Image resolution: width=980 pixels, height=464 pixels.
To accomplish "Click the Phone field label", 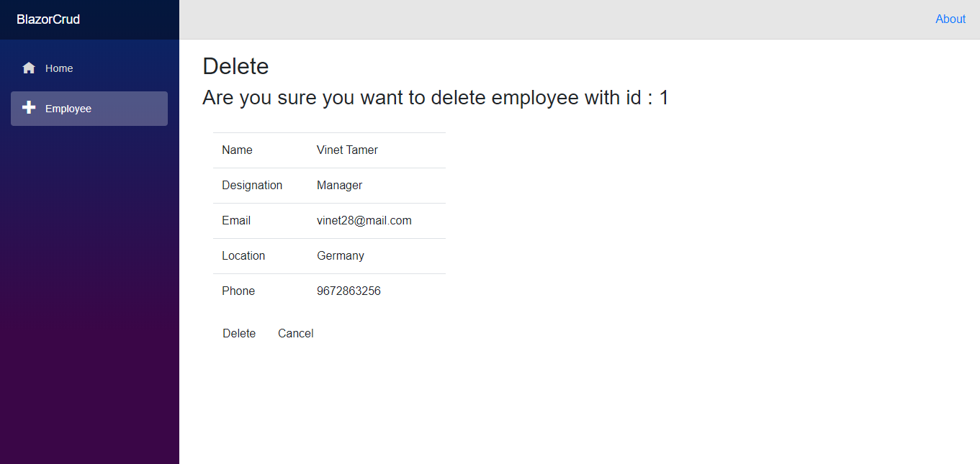I will coord(238,291).
